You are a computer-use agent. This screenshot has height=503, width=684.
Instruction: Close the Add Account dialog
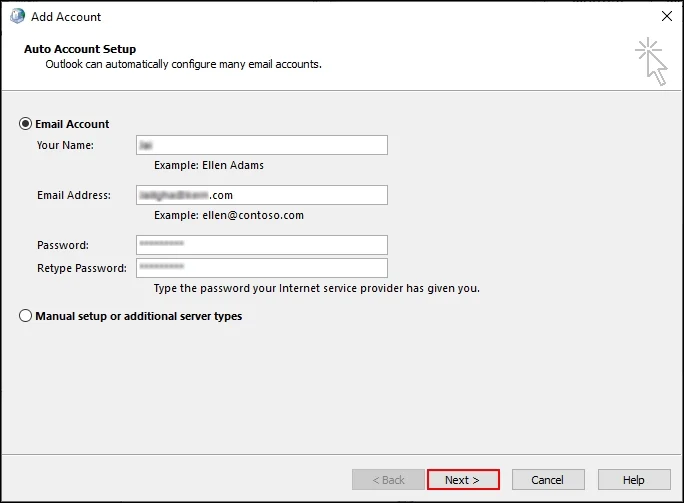[x=667, y=16]
